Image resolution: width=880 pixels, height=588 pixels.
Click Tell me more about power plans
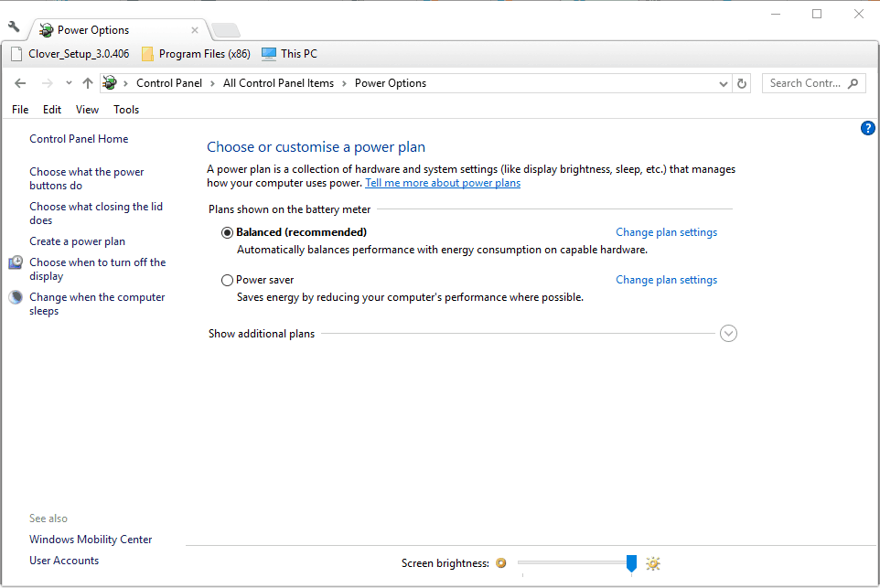tap(443, 183)
